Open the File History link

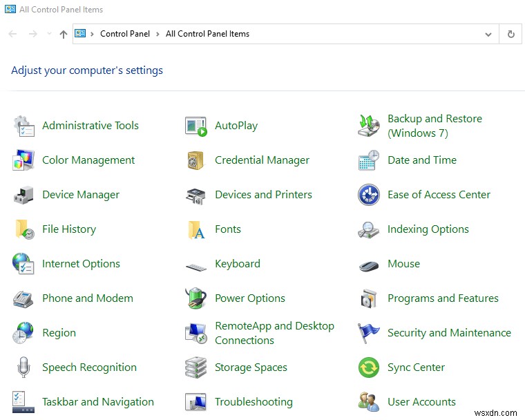69,229
